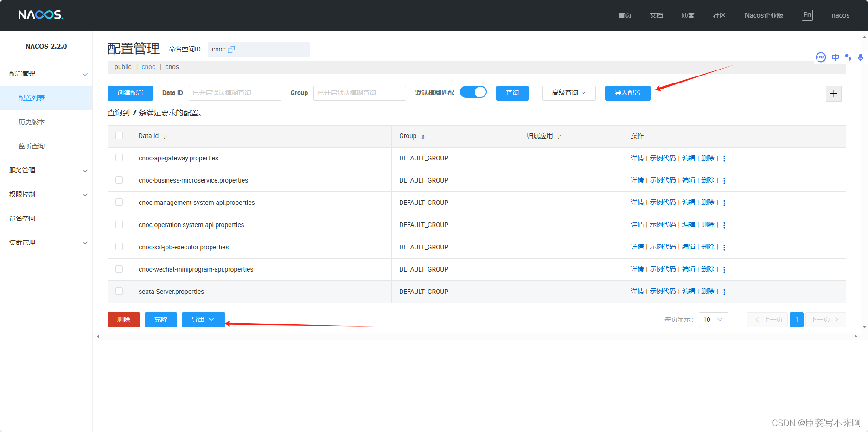
Task: Open more actions for cnoc-api-gateway.properties
Action: pos(724,159)
